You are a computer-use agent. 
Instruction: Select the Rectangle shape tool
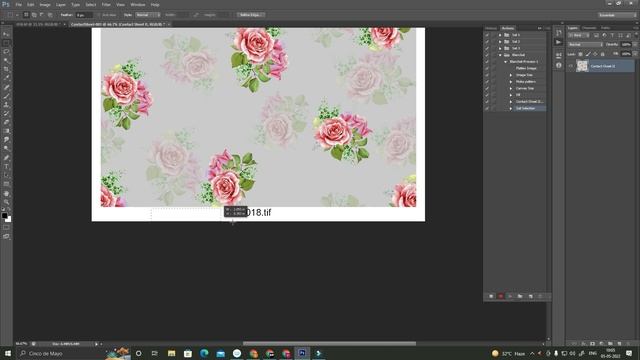[x=6, y=184]
